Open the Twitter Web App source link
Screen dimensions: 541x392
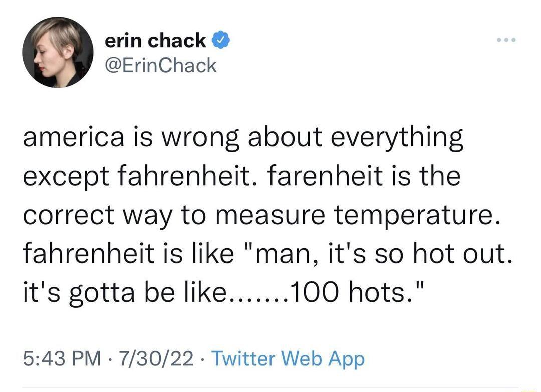pyautogui.click(x=288, y=358)
